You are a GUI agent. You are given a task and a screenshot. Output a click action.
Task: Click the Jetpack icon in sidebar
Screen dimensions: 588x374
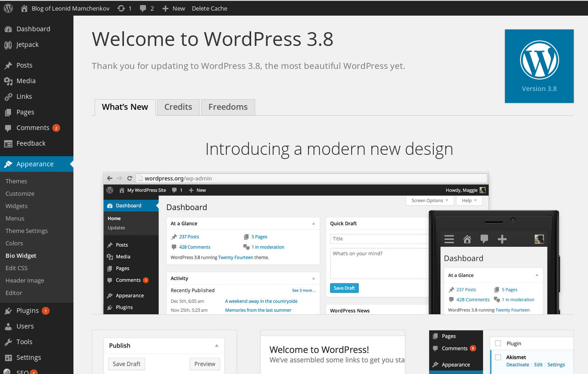(x=8, y=45)
